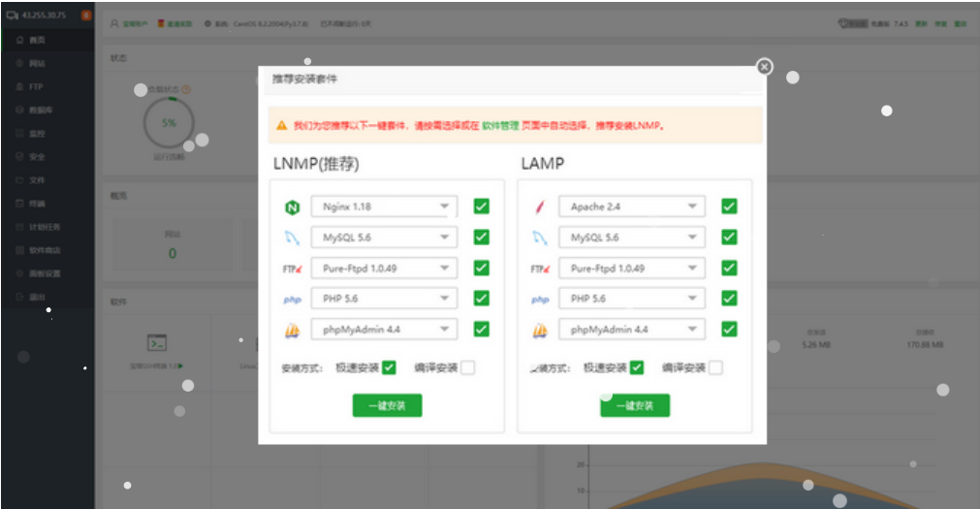Viewport: 980px width, 509px height.
Task: Click the MySQL dolphin icon in LAMP
Action: [x=540, y=238]
